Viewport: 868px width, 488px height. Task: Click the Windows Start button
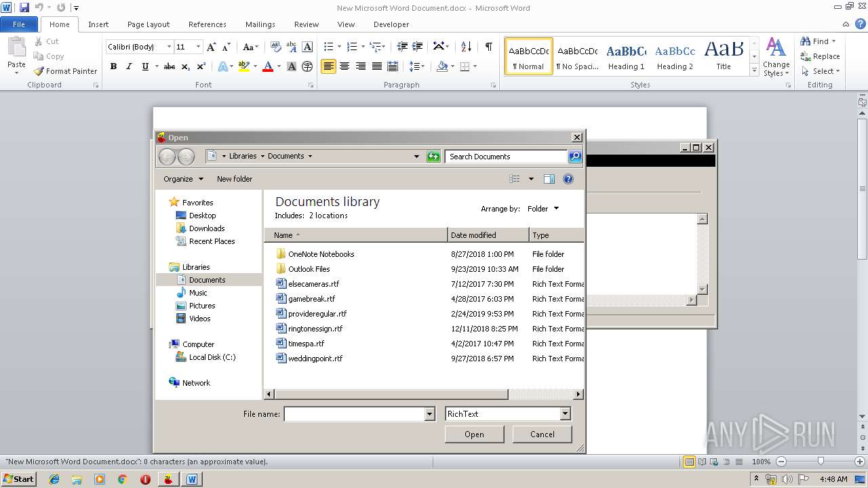[x=18, y=479]
